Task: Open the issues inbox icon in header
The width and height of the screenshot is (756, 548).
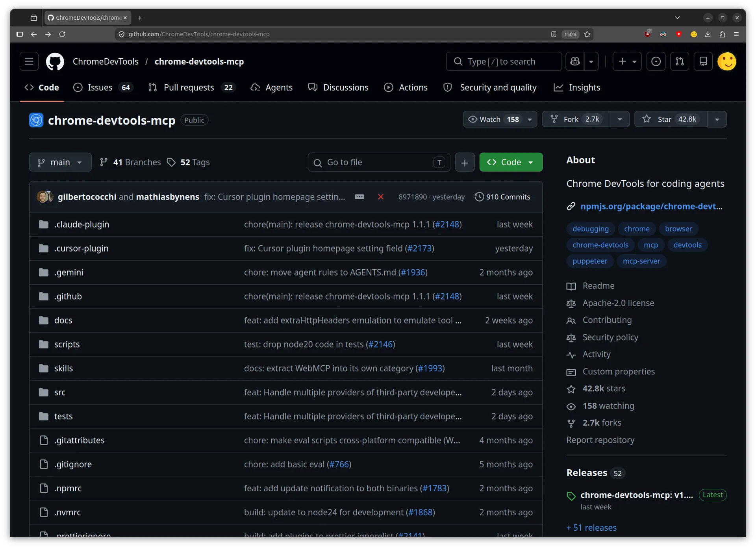Action: click(656, 61)
